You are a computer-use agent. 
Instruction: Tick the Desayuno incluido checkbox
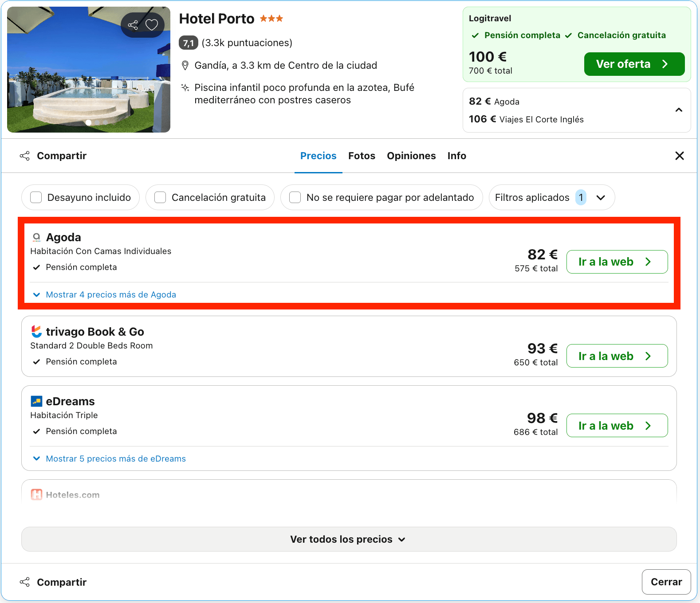[36, 197]
